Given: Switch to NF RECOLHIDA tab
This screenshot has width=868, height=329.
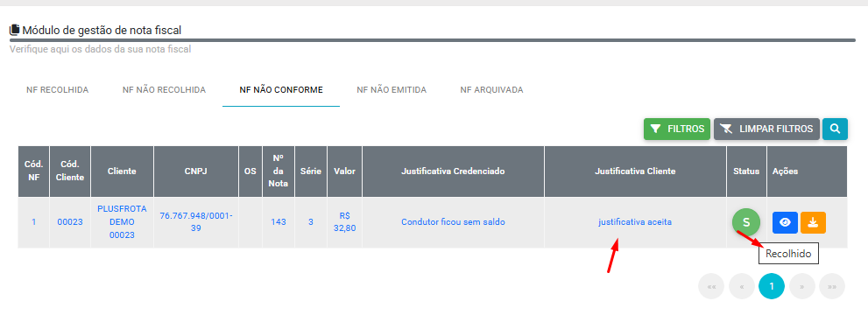Looking at the screenshot, I should point(58,89).
